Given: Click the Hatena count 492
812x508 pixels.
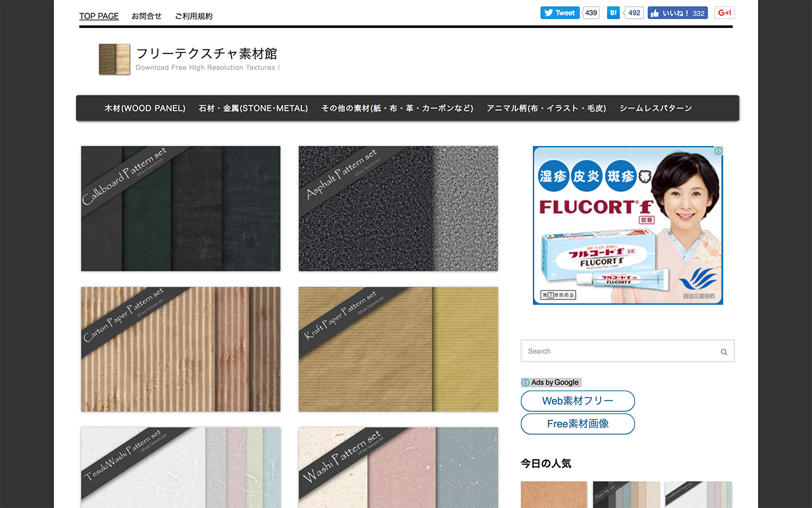Looking at the screenshot, I should (634, 13).
